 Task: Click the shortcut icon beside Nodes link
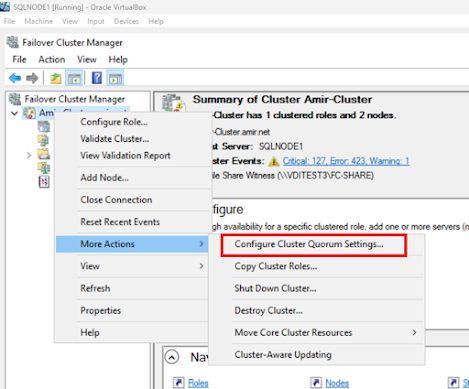tap(316, 383)
